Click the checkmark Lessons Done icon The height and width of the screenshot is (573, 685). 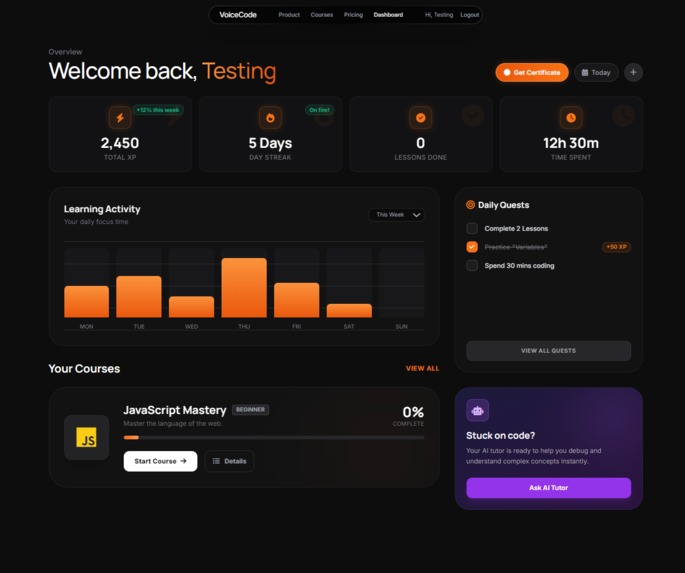tap(420, 117)
